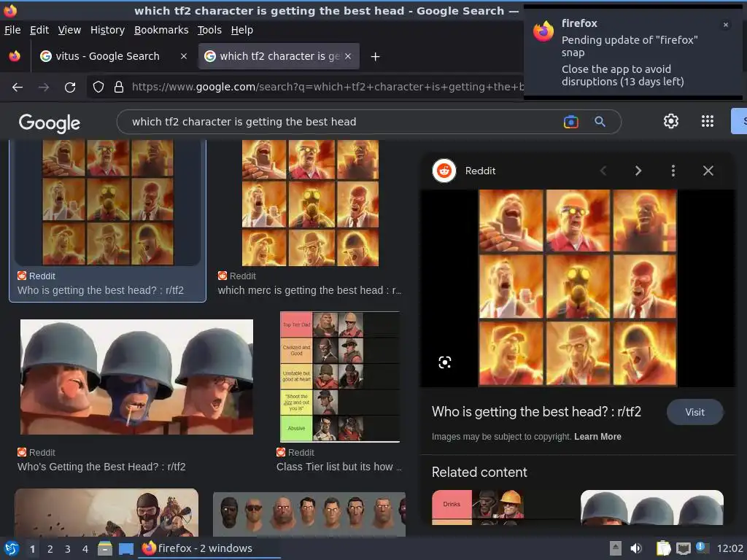
Task: Open the volume control in tray
Action: pos(635,548)
